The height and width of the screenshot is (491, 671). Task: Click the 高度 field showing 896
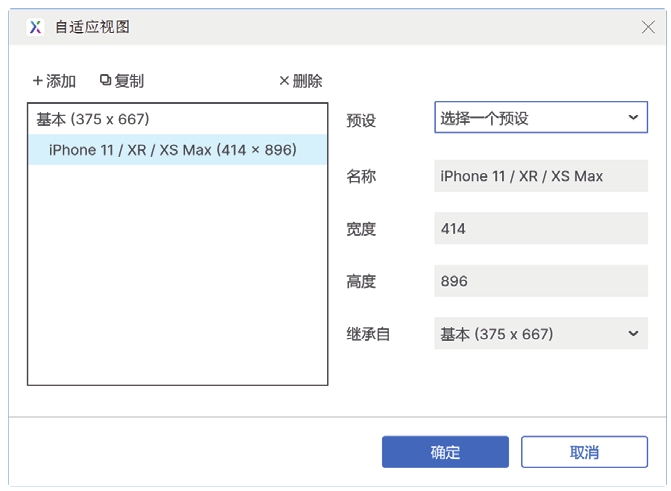[x=540, y=281]
